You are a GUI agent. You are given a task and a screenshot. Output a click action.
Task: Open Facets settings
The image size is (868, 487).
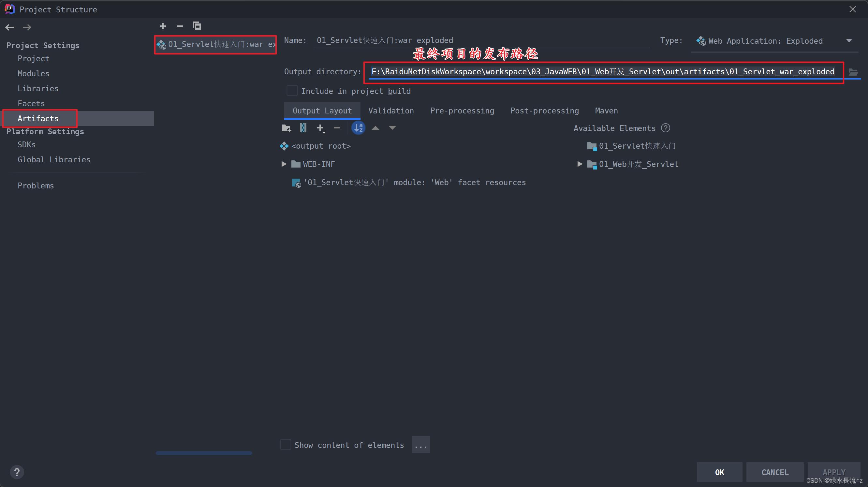[31, 103]
